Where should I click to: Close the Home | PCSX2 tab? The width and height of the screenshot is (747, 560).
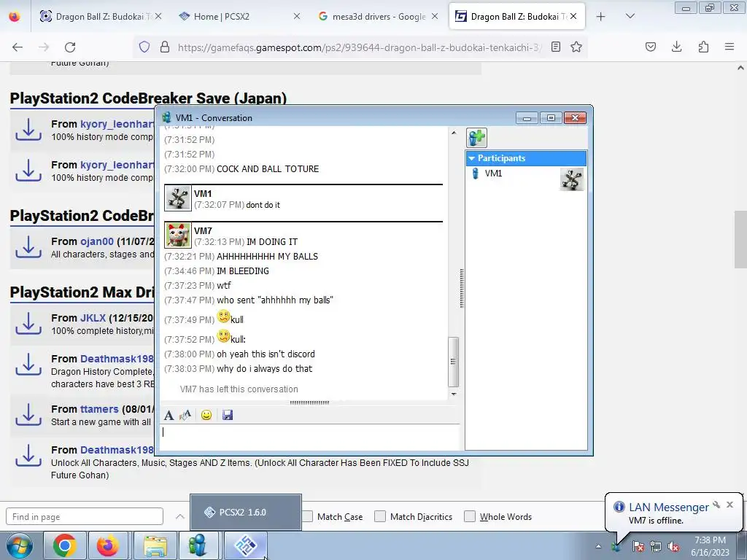pyautogui.click(x=296, y=16)
